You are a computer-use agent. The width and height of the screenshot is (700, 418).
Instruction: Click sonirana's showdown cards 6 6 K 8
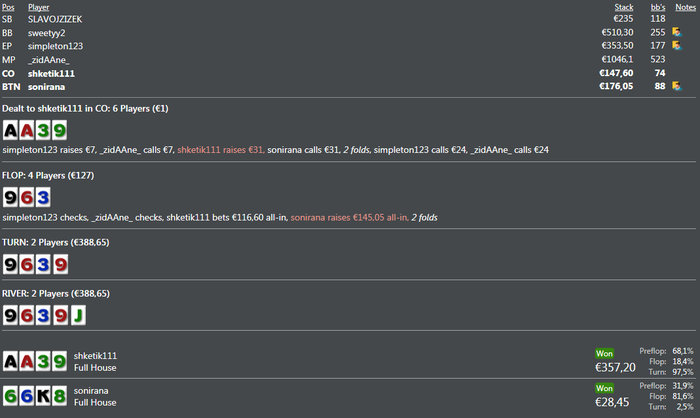tap(35, 395)
